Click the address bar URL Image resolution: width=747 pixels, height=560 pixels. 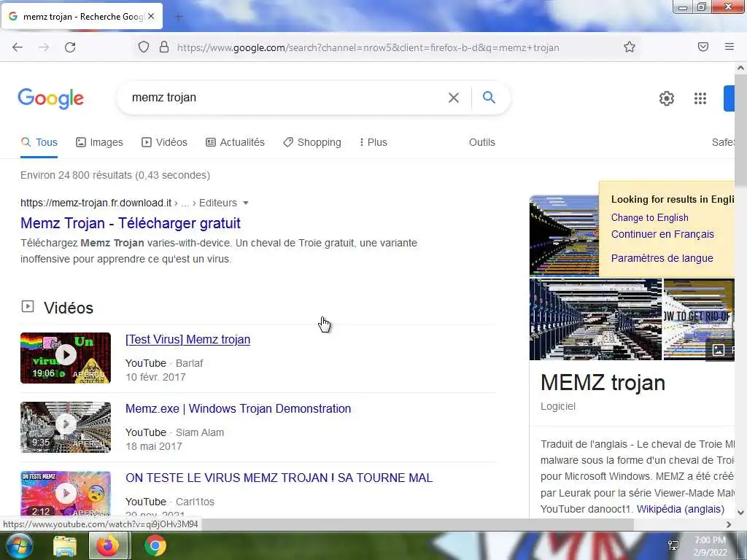368,47
